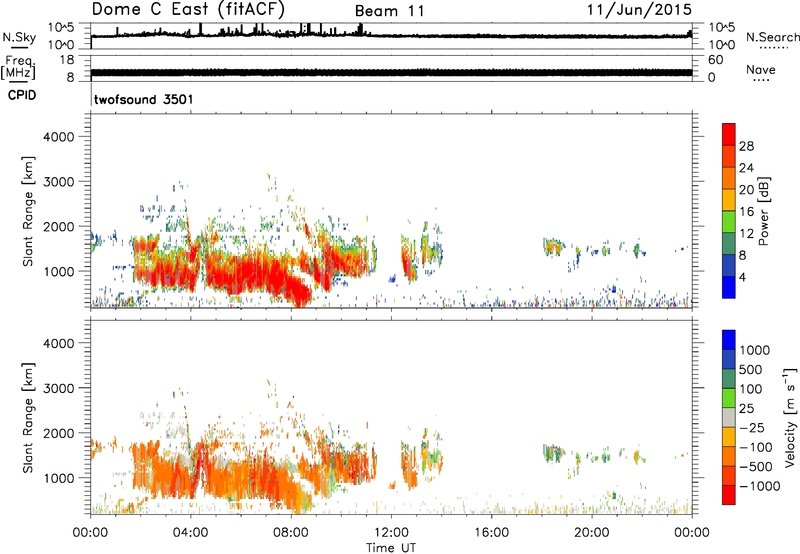Click the 'Nave' legend label
The image size is (800, 554).
click(x=761, y=69)
